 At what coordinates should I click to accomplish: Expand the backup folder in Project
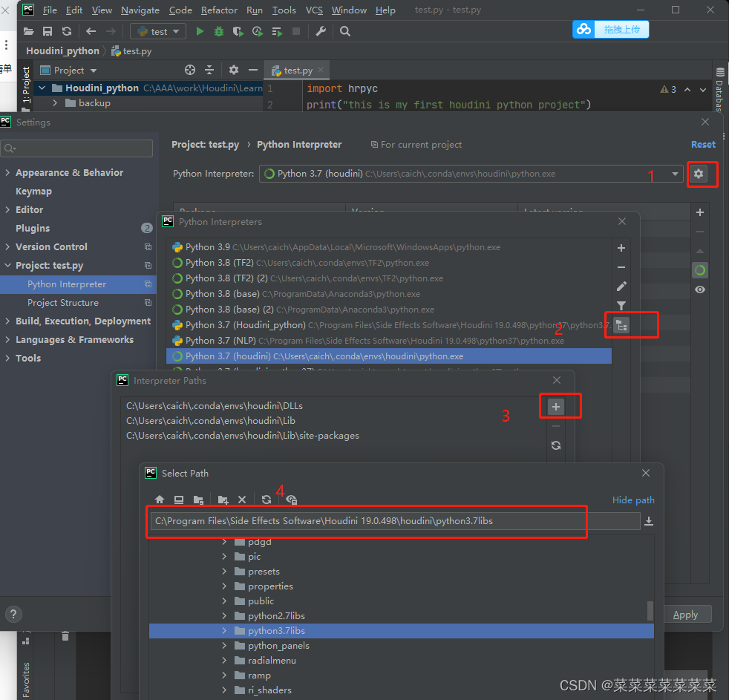pyautogui.click(x=56, y=102)
